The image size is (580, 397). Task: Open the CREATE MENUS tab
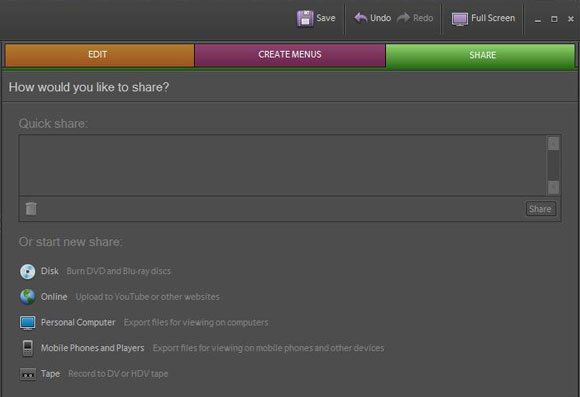290,55
